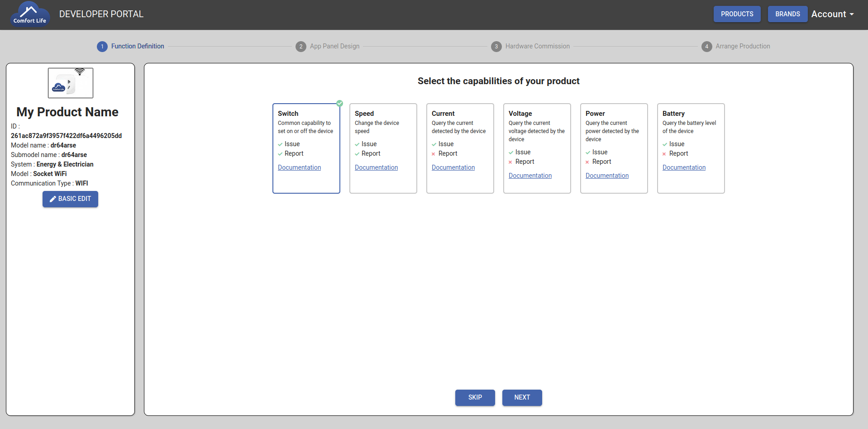The width and height of the screenshot is (868, 429).
Task: Click step 4 Arrange Production circle
Action: click(706, 47)
